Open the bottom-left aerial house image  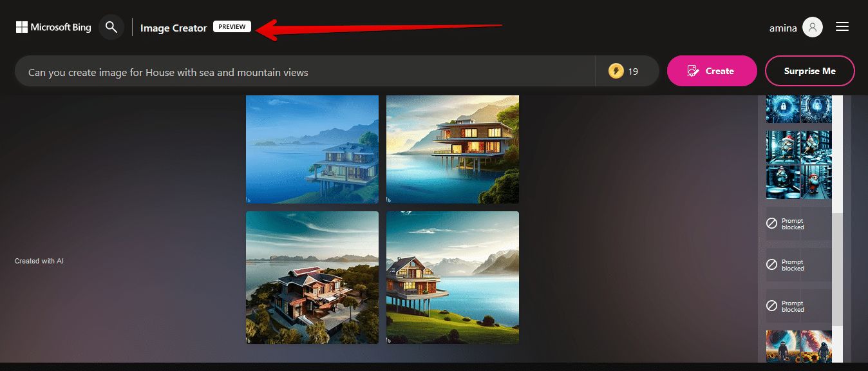point(312,278)
